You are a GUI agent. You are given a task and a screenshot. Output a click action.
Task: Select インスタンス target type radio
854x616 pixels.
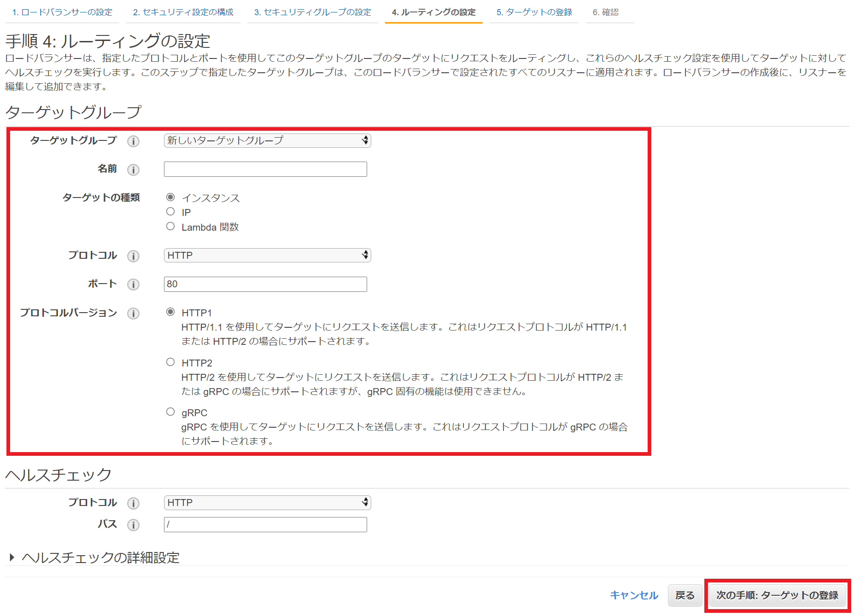point(170,197)
